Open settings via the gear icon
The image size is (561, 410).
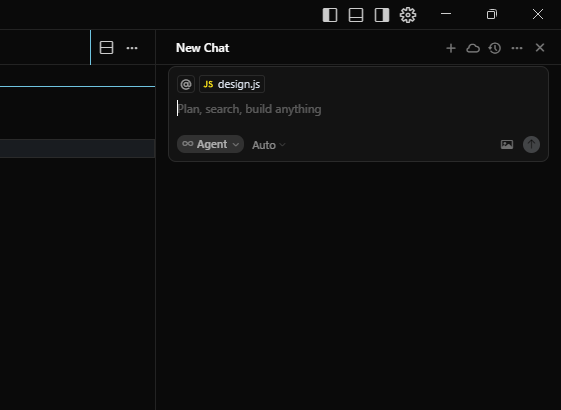click(408, 15)
